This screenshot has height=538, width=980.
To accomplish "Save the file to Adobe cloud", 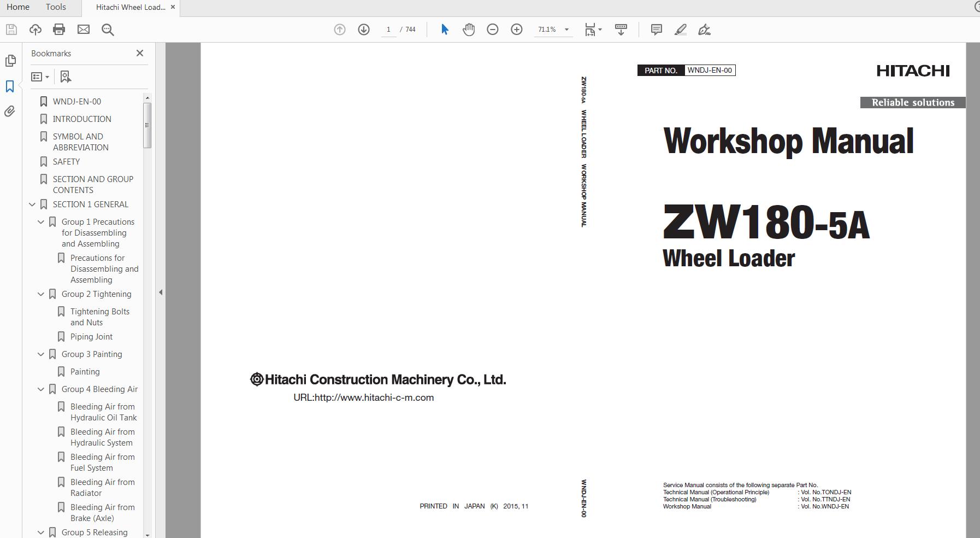I will point(35,30).
